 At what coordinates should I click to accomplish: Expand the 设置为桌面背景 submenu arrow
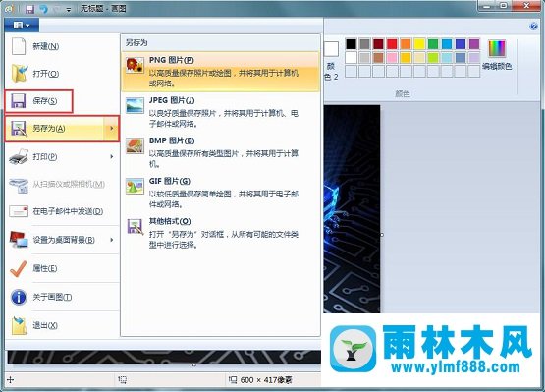coord(112,240)
